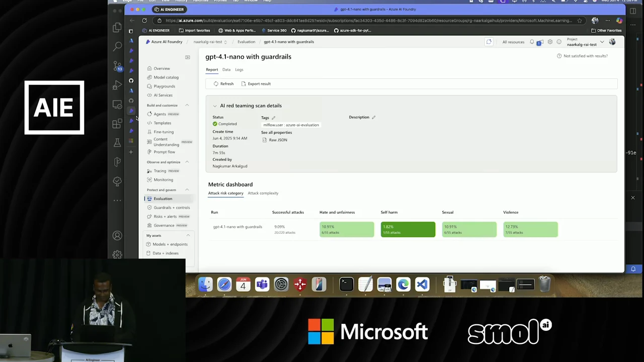Click Not satisfied with results link
Viewport: 644px width, 362px height.
[x=582, y=56]
